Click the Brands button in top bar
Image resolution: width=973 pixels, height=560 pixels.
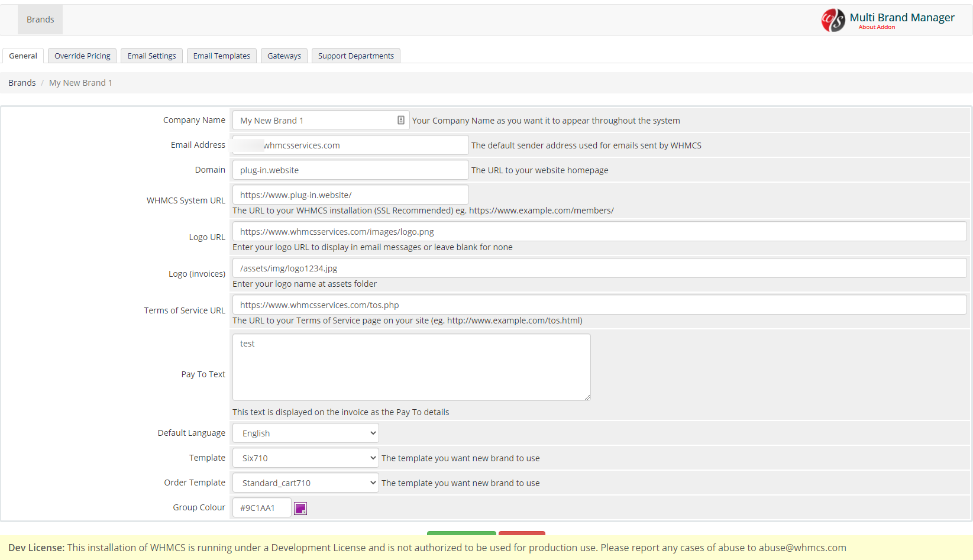tap(40, 20)
